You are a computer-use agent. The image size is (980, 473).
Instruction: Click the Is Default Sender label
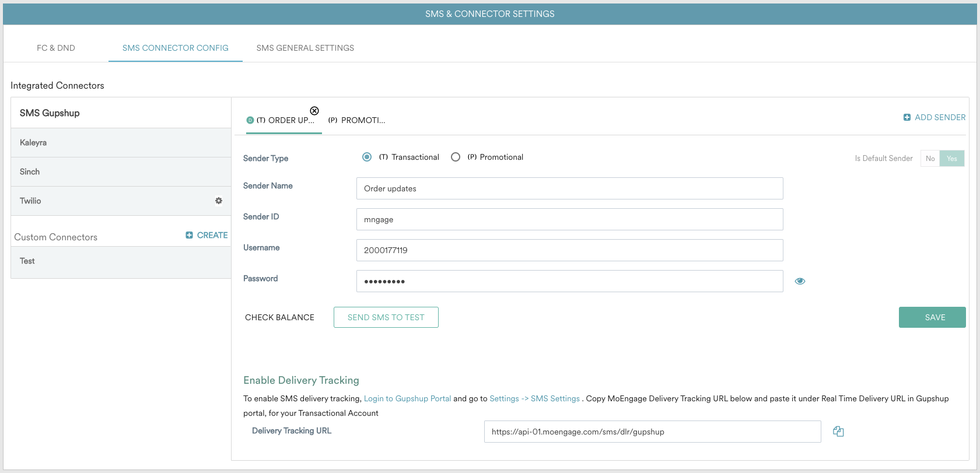point(884,158)
